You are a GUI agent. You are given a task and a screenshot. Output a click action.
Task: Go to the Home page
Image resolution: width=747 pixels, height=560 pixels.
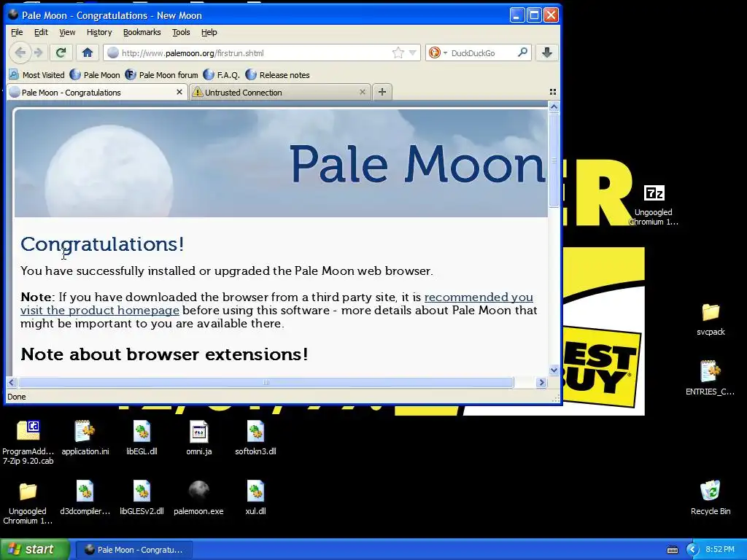(88, 52)
